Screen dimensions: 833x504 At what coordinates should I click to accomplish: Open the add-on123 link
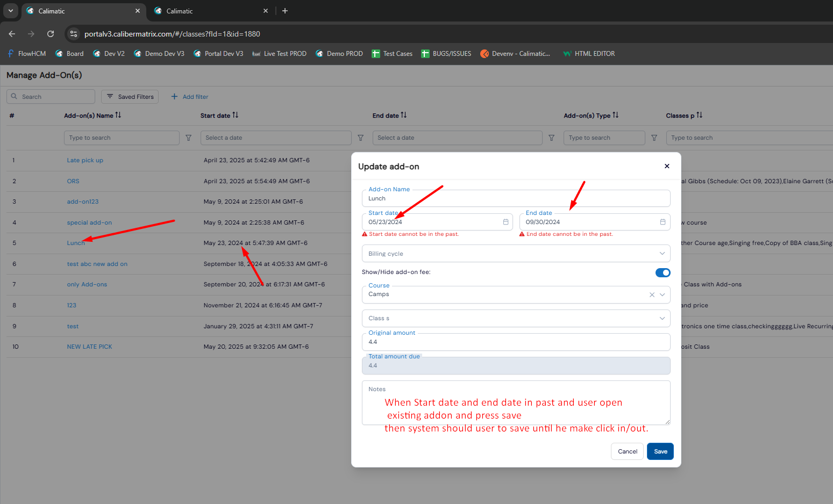[x=83, y=201]
